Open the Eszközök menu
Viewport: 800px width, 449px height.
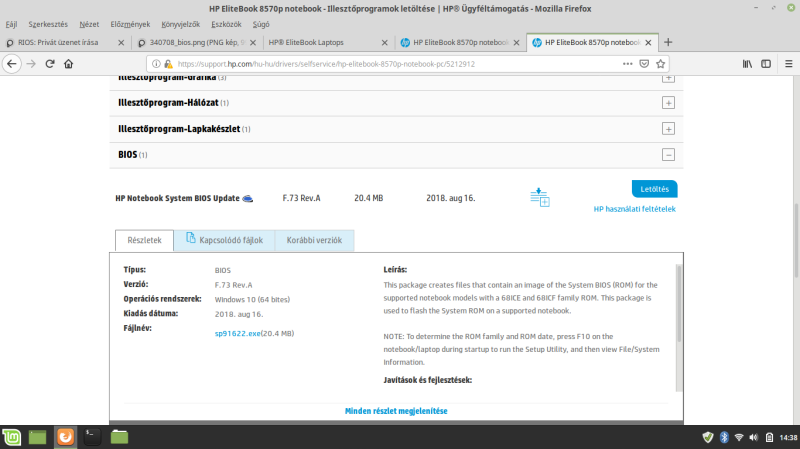pyautogui.click(x=227, y=24)
